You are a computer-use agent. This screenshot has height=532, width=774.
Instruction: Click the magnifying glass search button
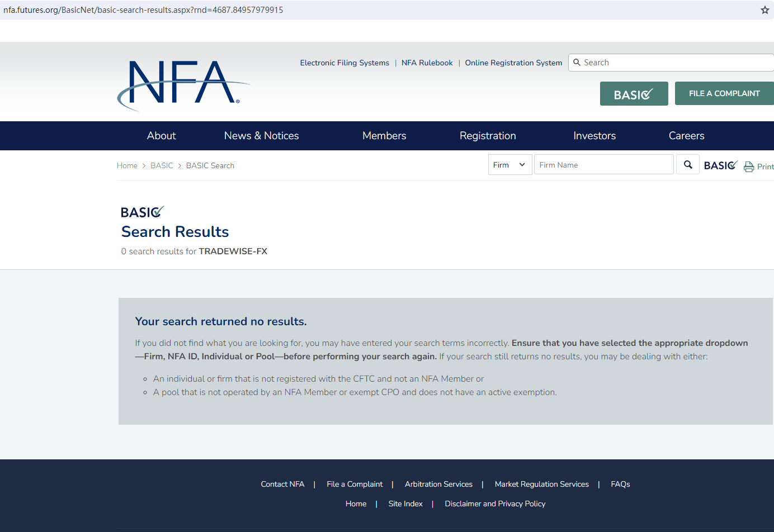(x=688, y=165)
